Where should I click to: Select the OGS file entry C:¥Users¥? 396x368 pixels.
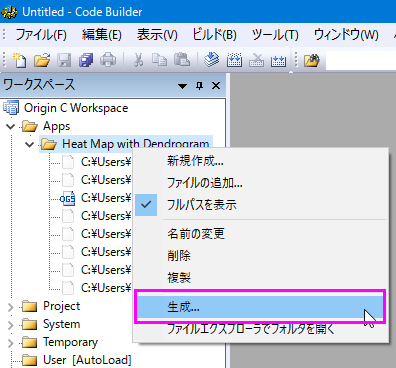coord(106,198)
